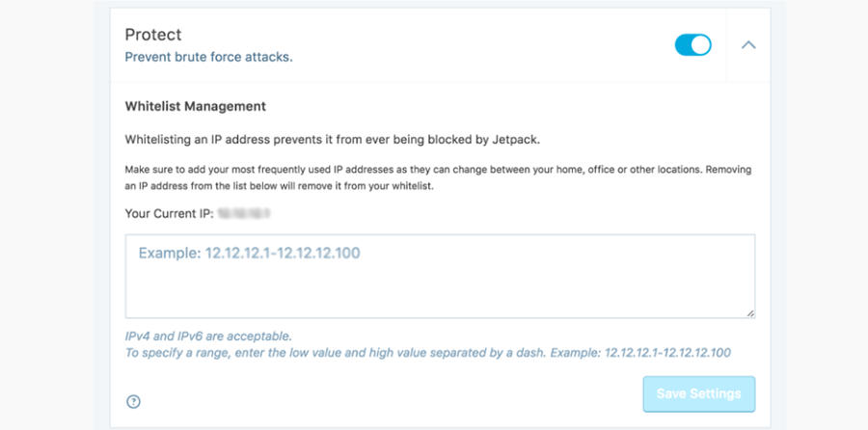Image resolution: width=868 pixels, height=430 pixels.
Task: Open the help question mark icon
Action: 133,402
